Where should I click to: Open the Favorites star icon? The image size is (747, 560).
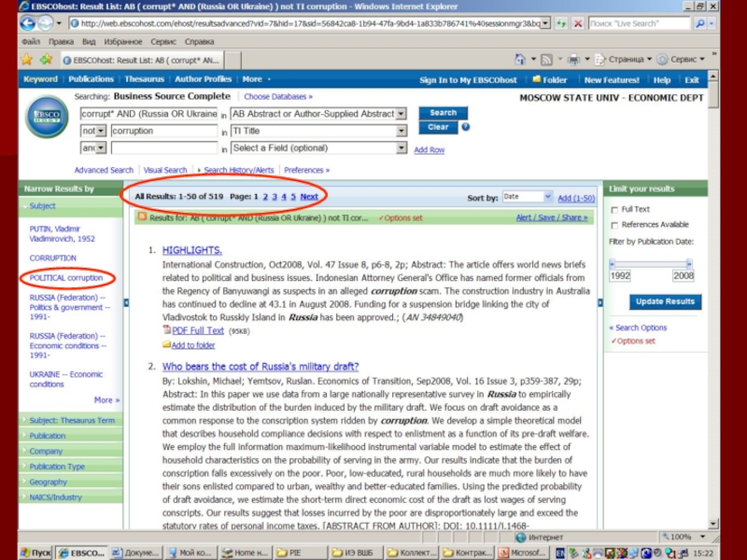tap(27, 60)
